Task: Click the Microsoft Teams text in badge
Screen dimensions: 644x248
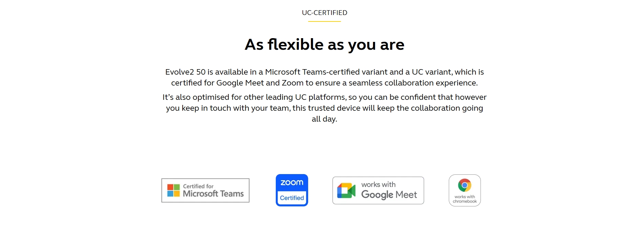Action: (x=213, y=193)
